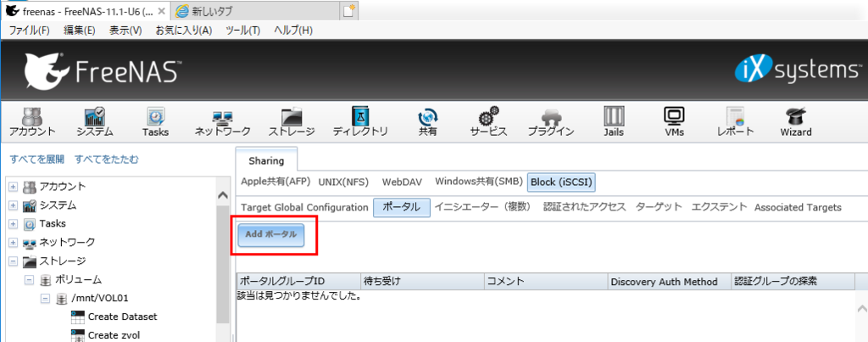
Task: Collapse the /mnt/VOL01 tree node
Action: click(46, 299)
